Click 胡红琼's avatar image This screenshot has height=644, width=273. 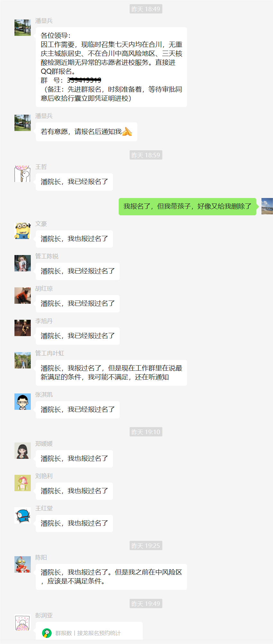(x=22, y=295)
